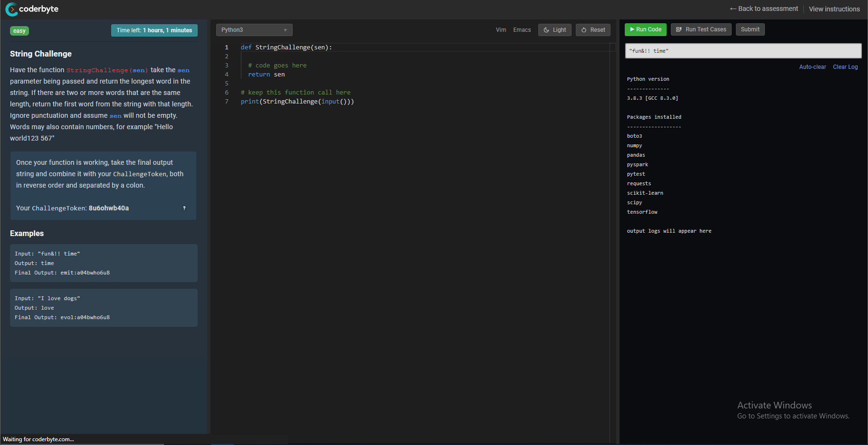
Task: Click the dropdown arrow next to Python3
Action: [286, 29]
